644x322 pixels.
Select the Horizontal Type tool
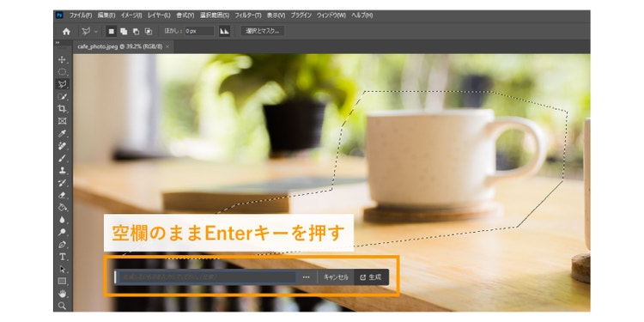(x=62, y=257)
